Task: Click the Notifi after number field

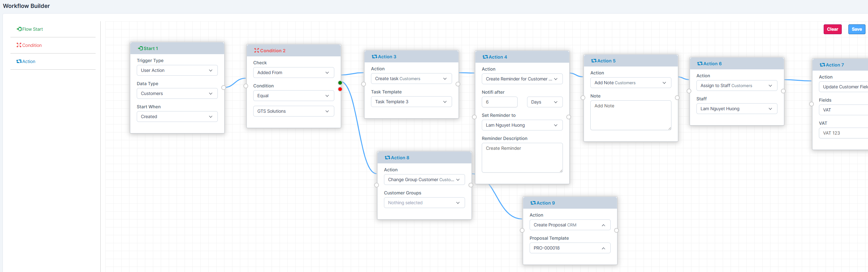Action: pyautogui.click(x=500, y=102)
